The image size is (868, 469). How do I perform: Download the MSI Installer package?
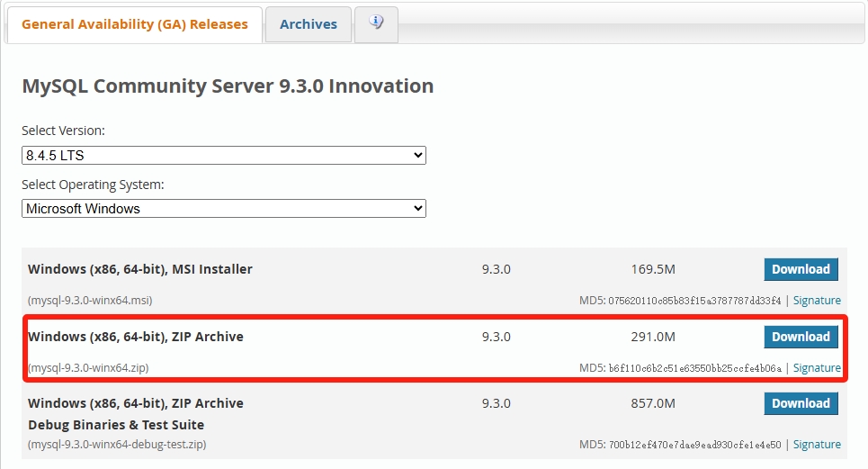pos(801,269)
